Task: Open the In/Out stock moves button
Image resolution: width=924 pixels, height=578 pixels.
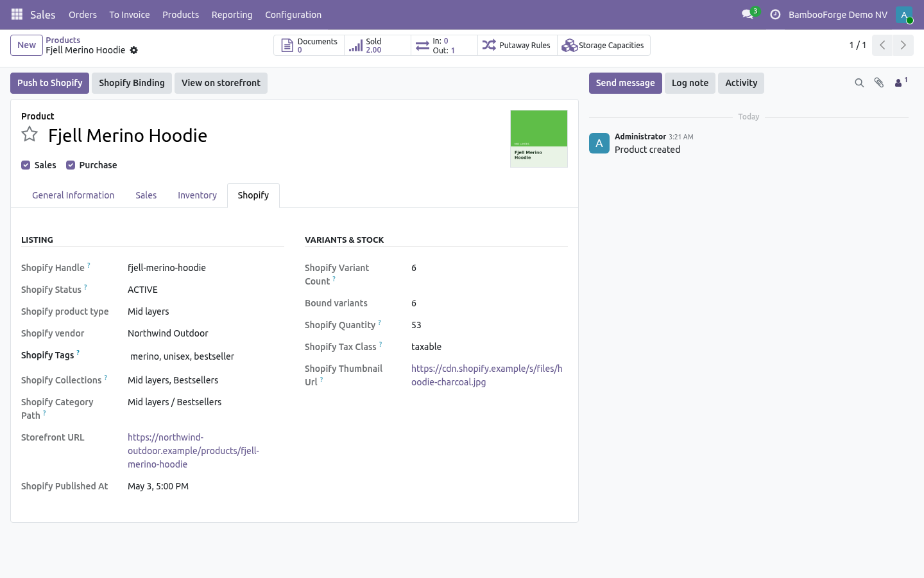Action: (445, 46)
